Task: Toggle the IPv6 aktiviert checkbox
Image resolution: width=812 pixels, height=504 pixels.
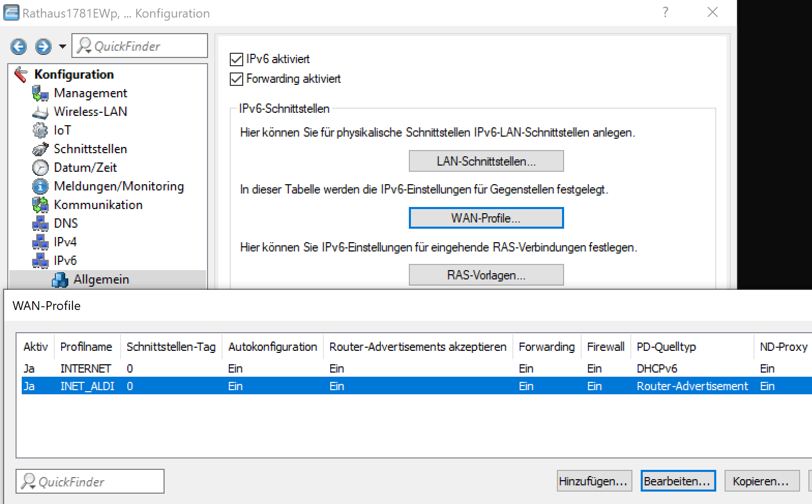Action: (x=237, y=60)
